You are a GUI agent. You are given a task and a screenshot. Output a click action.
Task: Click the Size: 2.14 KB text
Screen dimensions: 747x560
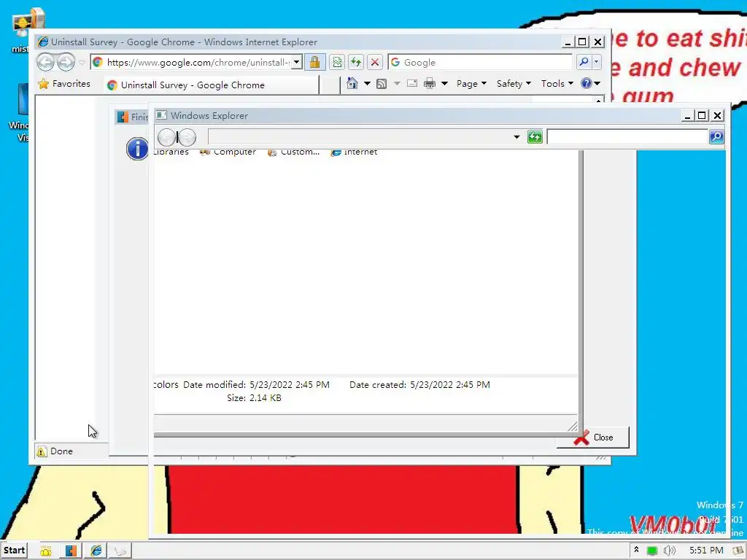pos(254,398)
